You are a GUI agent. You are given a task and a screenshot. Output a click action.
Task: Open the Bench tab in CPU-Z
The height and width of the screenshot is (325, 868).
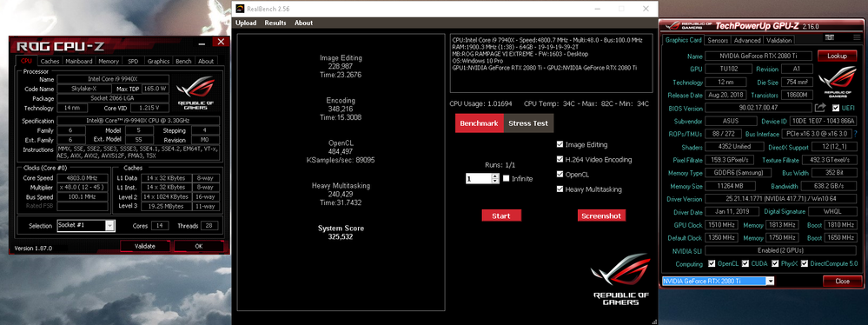[x=183, y=62]
